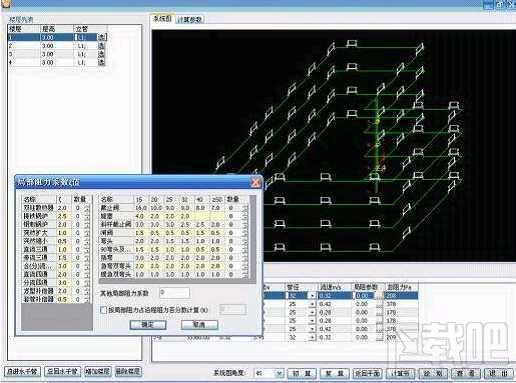This screenshot has height=383, width=516.
Task: Adjust quantity stepper for 铸铁锅炉 row
Action: point(88,216)
